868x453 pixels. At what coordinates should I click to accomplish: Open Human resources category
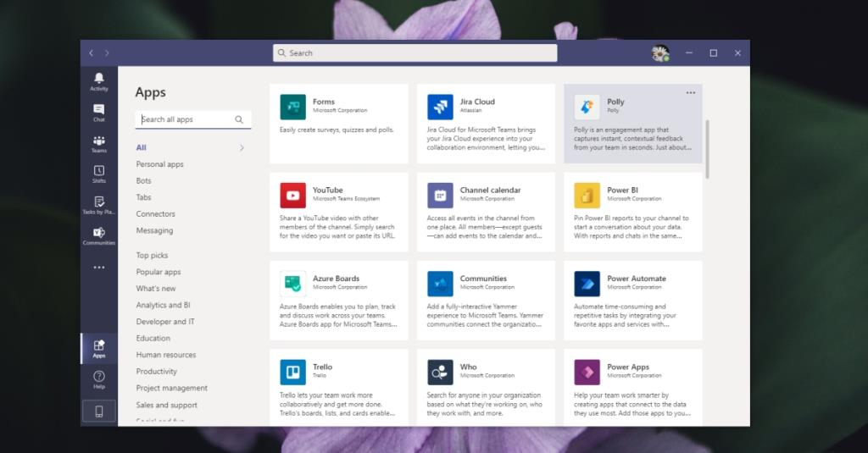click(x=166, y=355)
